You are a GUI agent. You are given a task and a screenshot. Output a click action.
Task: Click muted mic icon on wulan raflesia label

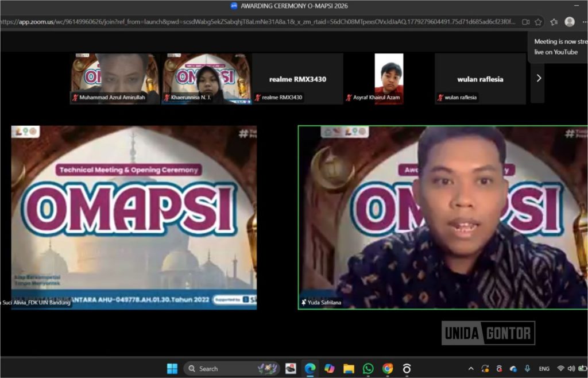pyautogui.click(x=440, y=98)
